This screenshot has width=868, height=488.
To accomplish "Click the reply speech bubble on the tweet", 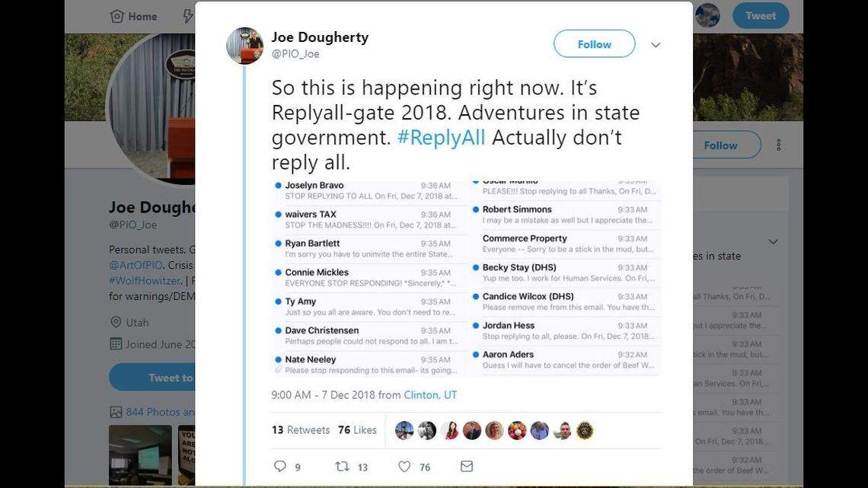I will click(x=280, y=466).
